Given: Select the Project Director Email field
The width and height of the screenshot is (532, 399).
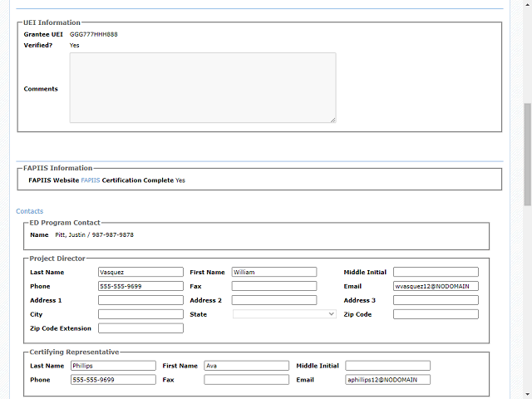Looking at the screenshot, I should (x=436, y=286).
